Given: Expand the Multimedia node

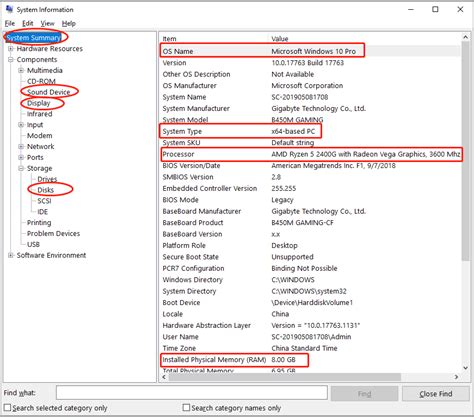Looking at the screenshot, I should coord(21,70).
